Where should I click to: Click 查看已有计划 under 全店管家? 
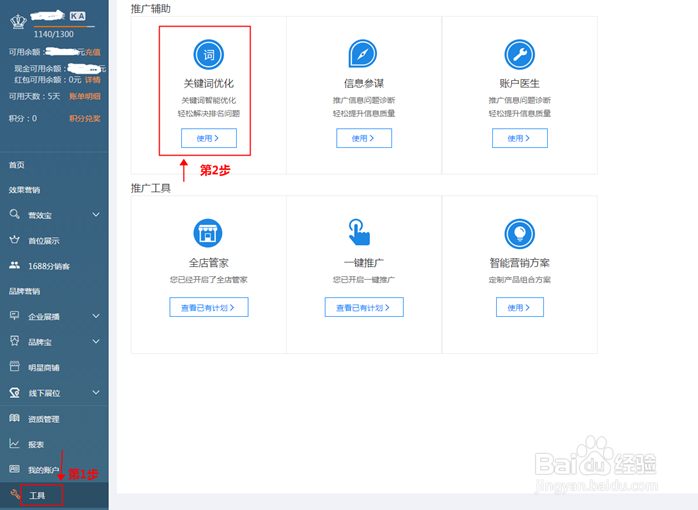[x=209, y=307]
